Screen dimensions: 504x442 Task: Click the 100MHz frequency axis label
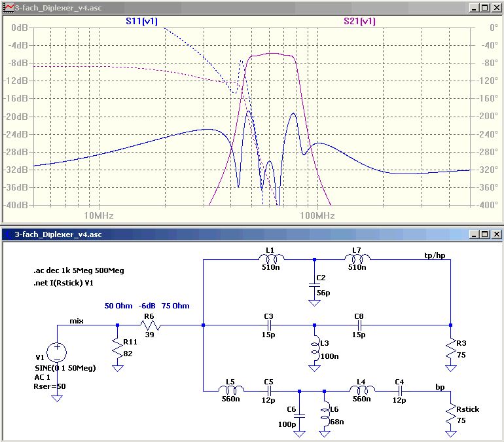pyautogui.click(x=318, y=215)
